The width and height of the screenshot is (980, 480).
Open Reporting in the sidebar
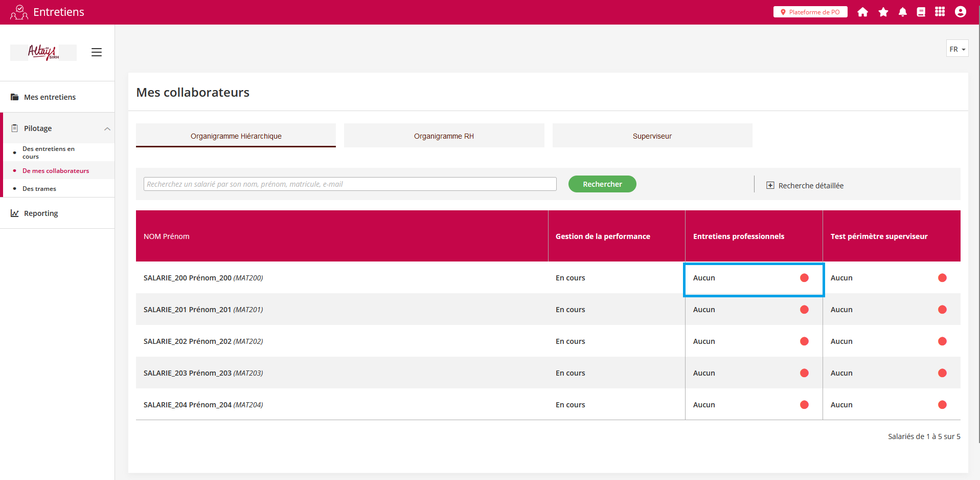[41, 213]
